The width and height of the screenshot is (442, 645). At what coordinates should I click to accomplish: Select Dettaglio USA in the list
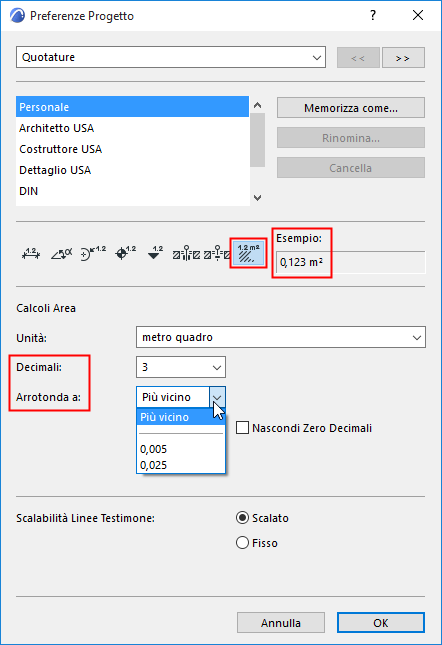pos(132,170)
